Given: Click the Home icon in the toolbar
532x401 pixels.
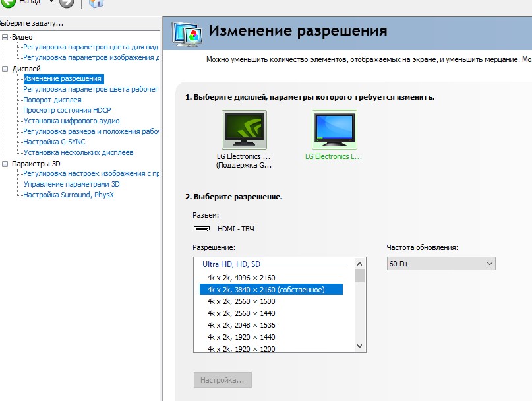Looking at the screenshot, I should point(96,4).
